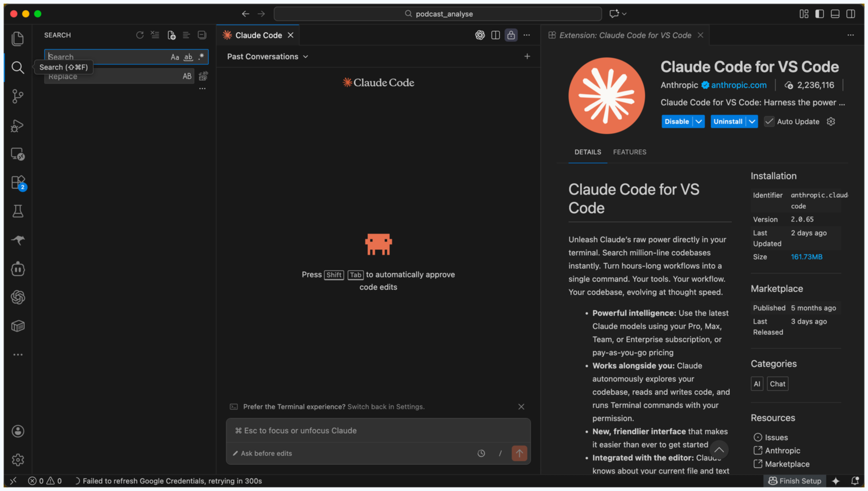868x491 pixels.
Task: Customize the editor layout
Action: (804, 14)
